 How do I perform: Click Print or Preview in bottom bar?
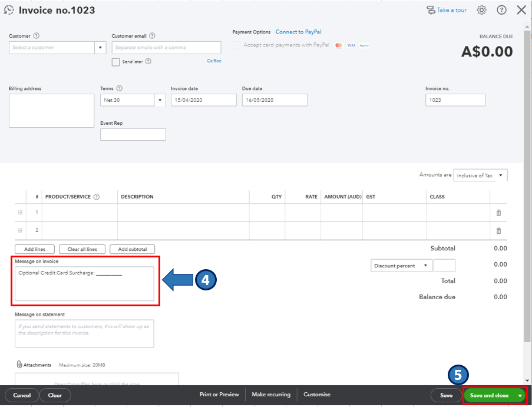pyautogui.click(x=219, y=395)
